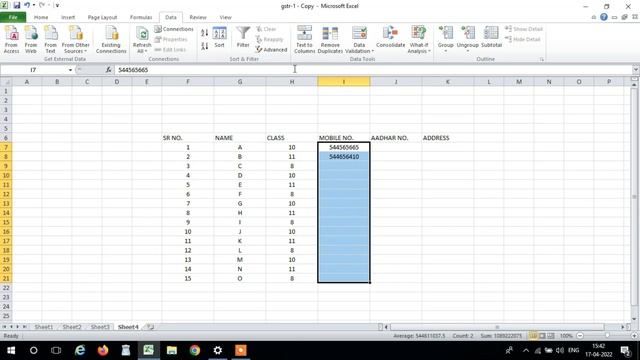Click the insert function fx icon

pos(109,70)
